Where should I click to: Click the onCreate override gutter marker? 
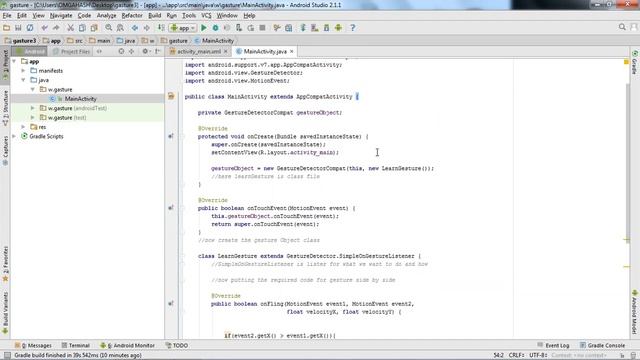coord(171,136)
